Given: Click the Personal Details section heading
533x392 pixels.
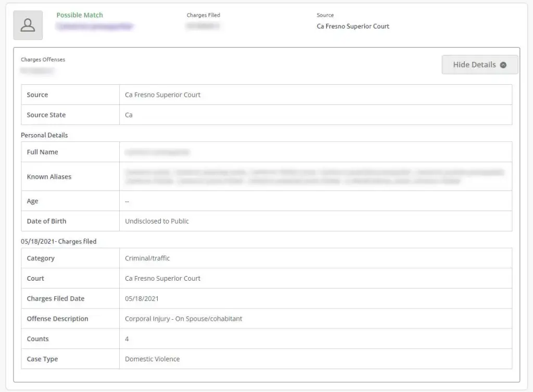Looking at the screenshot, I should [x=44, y=135].
